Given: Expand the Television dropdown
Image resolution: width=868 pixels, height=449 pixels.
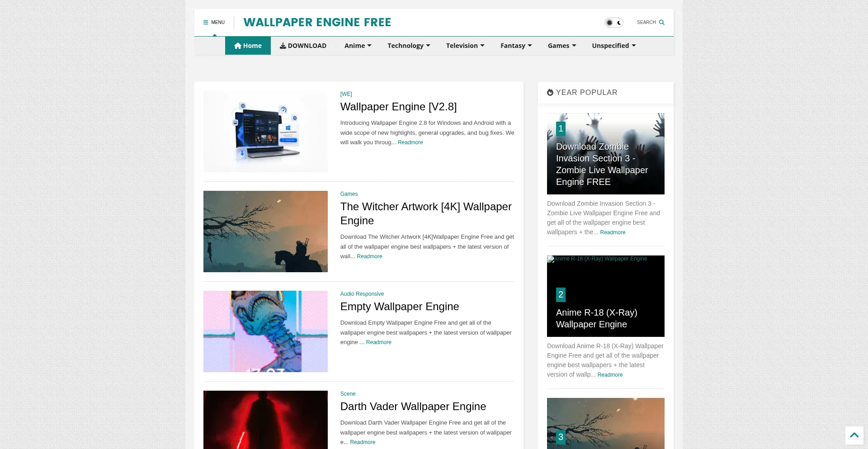Looking at the screenshot, I should tap(465, 46).
